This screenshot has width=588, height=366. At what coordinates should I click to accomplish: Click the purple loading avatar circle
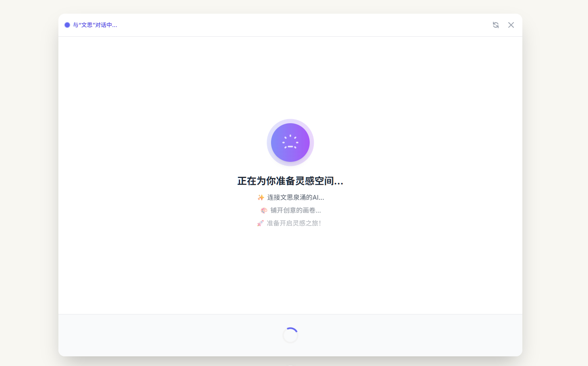290,143
